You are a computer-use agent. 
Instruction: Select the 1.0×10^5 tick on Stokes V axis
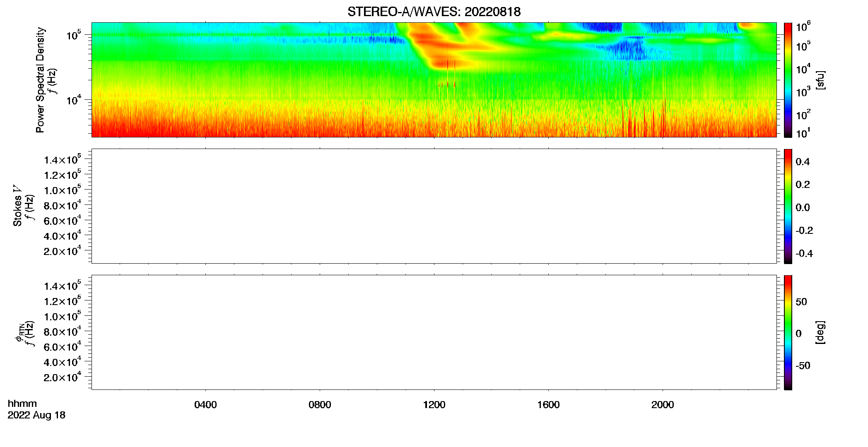[63, 190]
